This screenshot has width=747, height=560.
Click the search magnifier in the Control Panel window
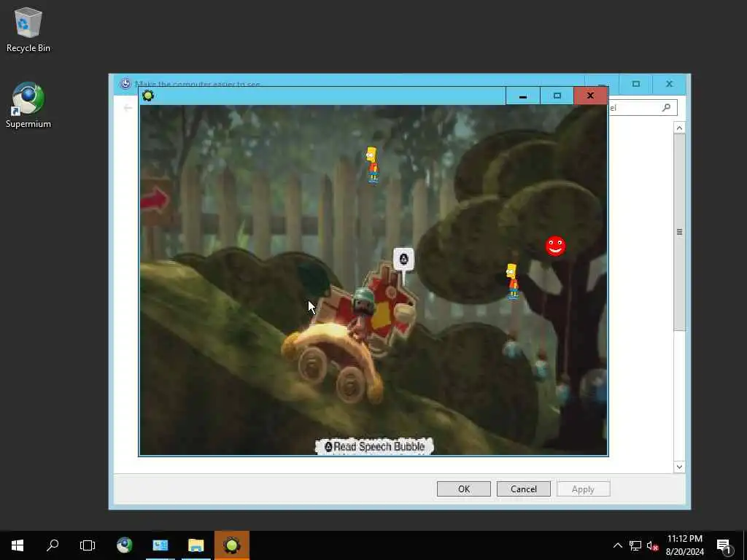click(x=667, y=108)
